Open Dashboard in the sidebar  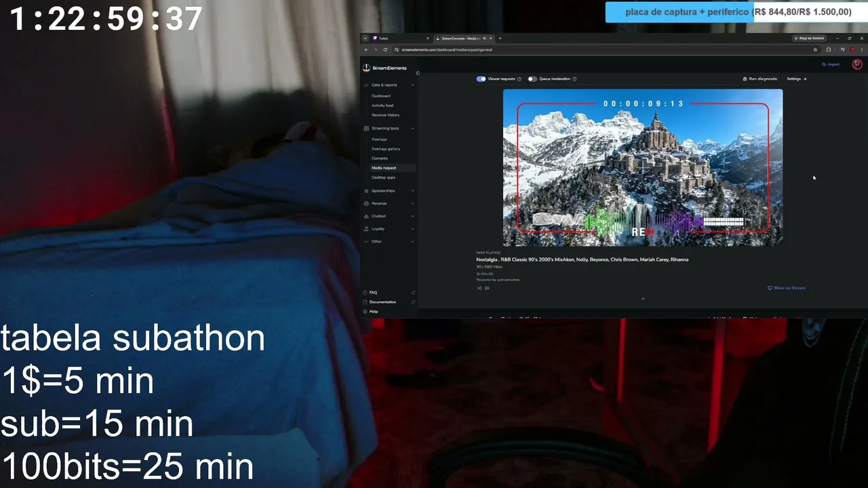click(x=381, y=96)
